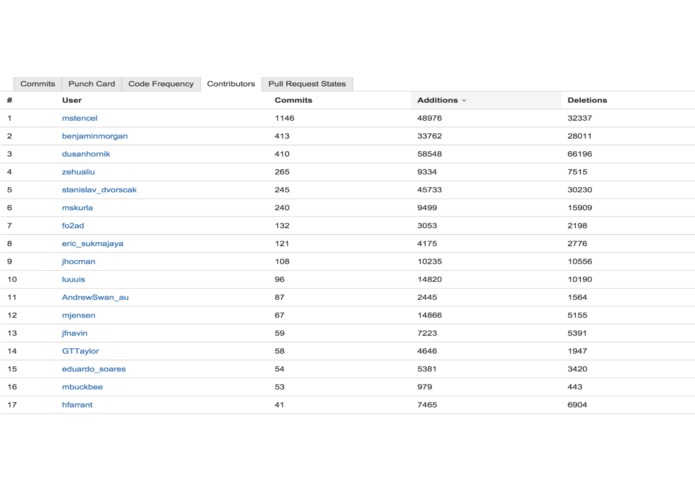Select deletions value 1947

[577, 351]
